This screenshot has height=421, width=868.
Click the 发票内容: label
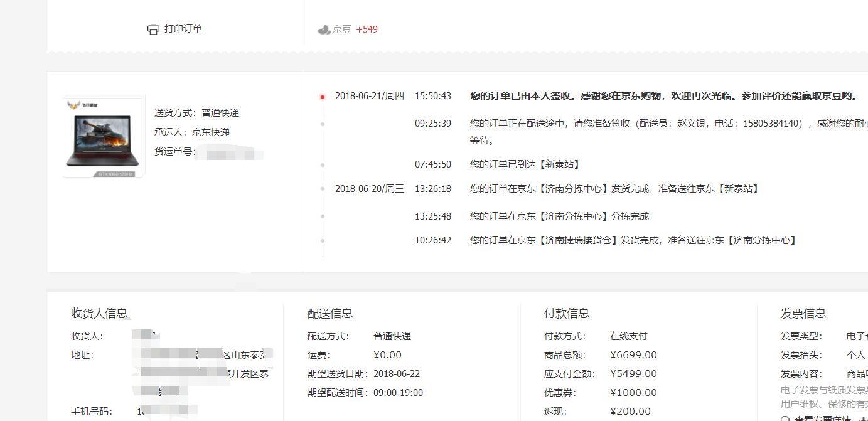[x=801, y=374]
